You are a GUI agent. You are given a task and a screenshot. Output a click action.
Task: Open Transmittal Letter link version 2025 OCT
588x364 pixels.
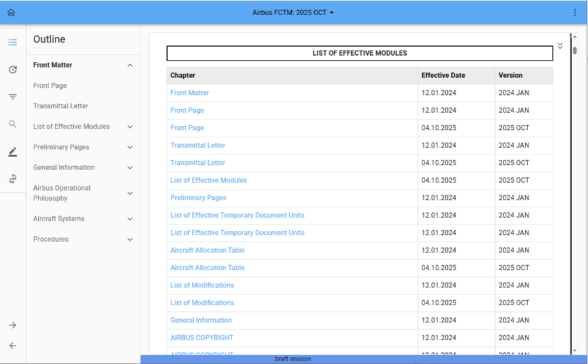click(x=198, y=163)
